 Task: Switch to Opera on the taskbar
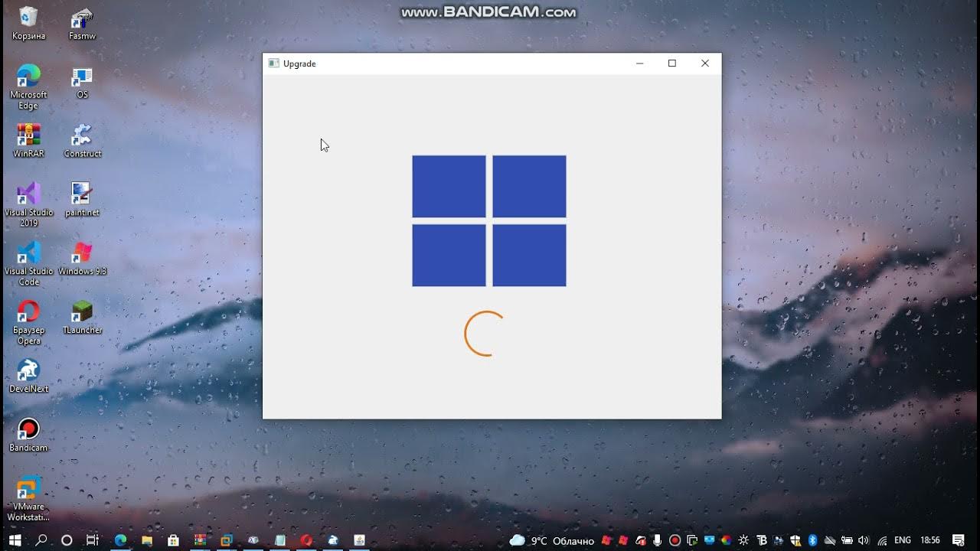pos(306,540)
